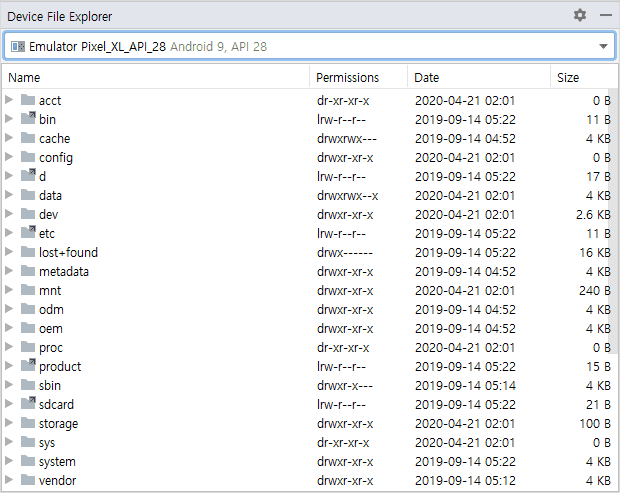The width and height of the screenshot is (620, 493).
Task: Select the lost+found folder icon
Action: [x=28, y=251]
